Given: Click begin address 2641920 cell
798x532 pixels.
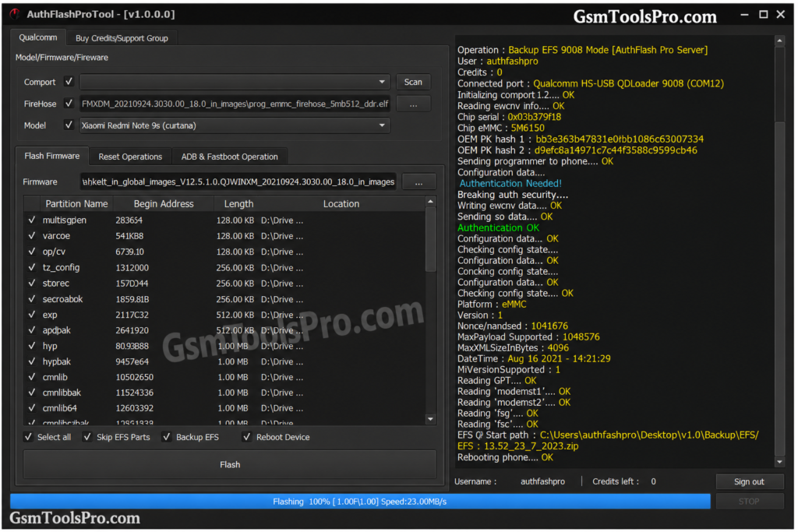Looking at the screenshot, I should [x=132, y=330].
